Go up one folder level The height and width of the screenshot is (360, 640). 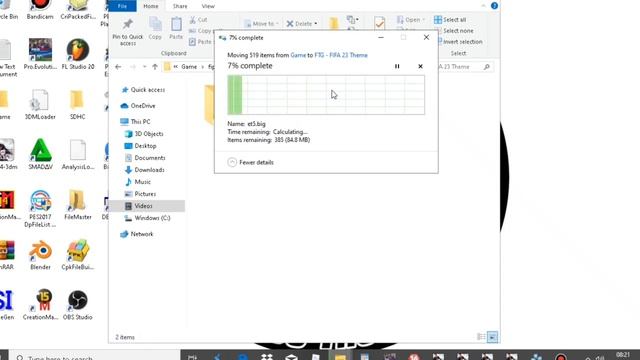click(155, 67)
